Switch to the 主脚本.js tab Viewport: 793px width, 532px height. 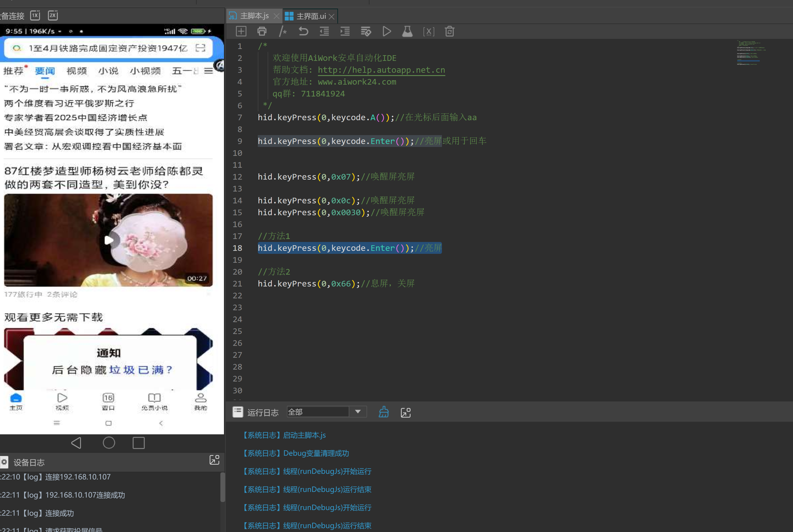(x=255, y=16)
